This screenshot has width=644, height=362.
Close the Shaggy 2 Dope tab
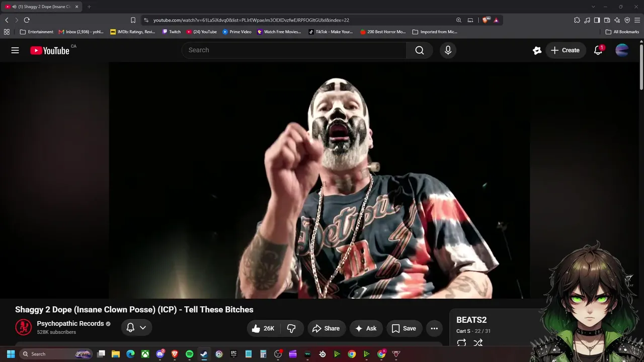(x=76, y=7)
